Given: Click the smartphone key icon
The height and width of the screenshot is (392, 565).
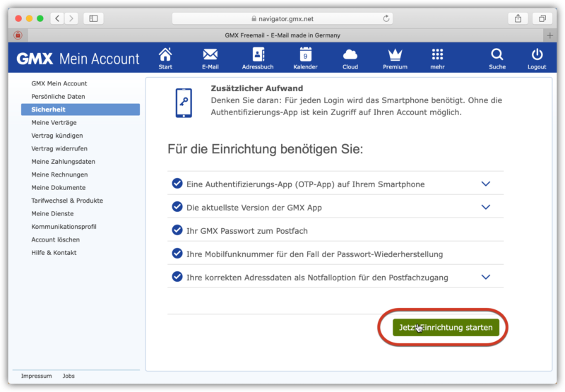Looking at the screenshot, I should coord(184,103).
